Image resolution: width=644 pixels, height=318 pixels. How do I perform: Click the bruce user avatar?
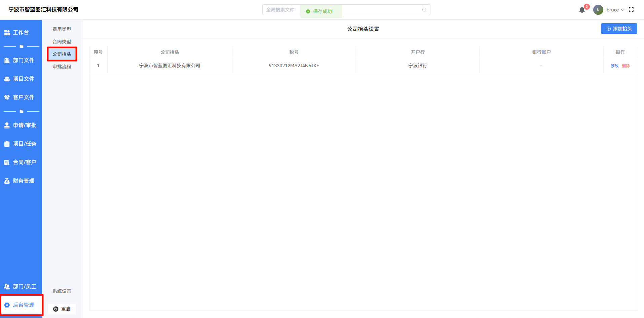[x=598, y=10]
